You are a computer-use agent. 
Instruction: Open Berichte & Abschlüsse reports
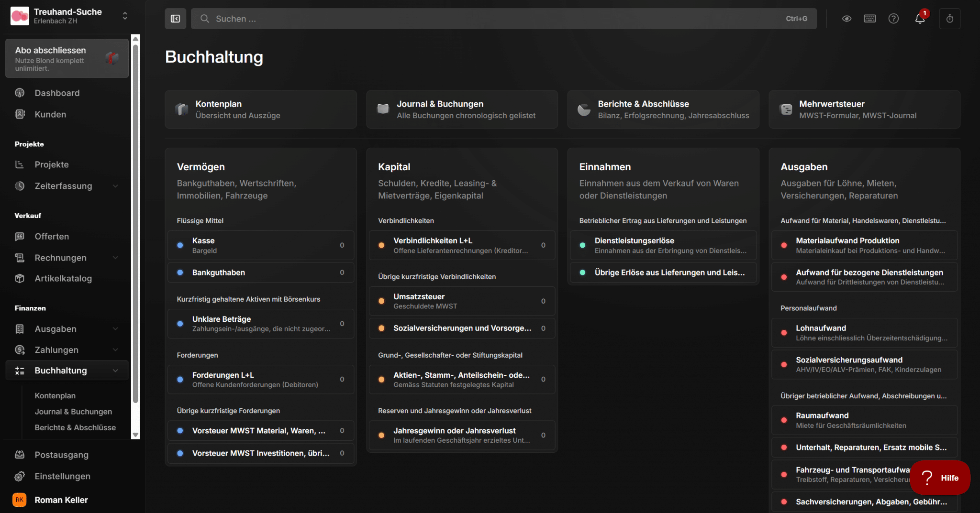(x=663, y=109)
